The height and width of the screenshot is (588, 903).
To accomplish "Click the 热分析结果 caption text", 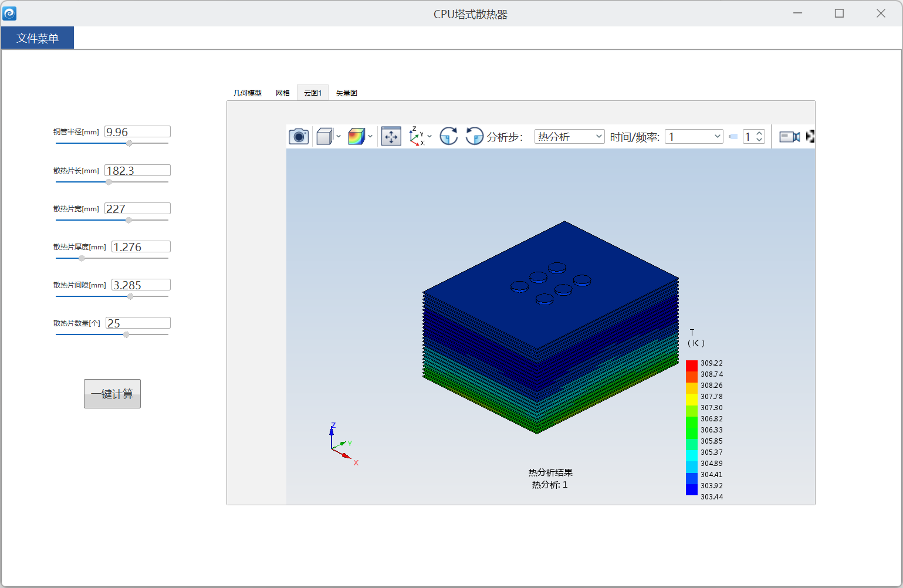I will (x=550, y=472).
